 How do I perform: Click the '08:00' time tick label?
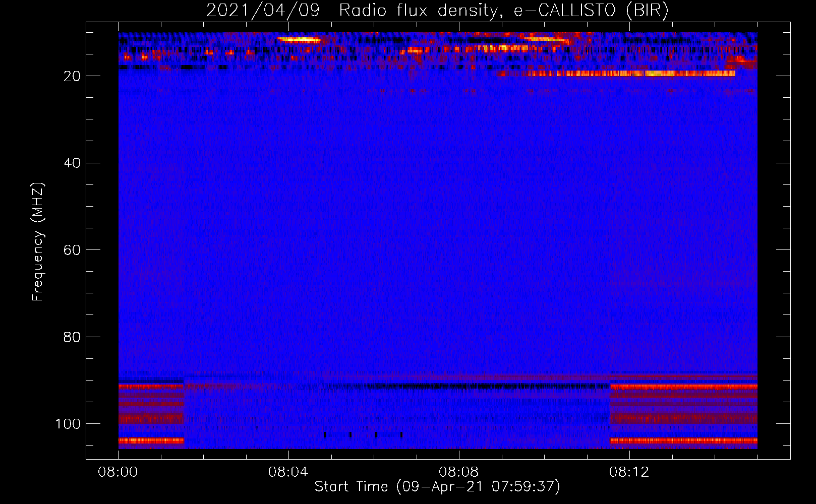coord(118,472)
